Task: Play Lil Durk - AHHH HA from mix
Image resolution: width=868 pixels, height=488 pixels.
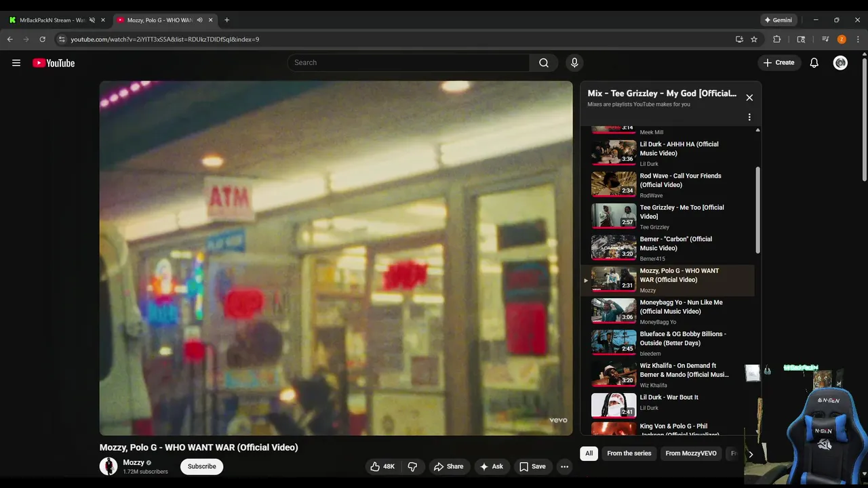Action: click(x=667, y=153)
